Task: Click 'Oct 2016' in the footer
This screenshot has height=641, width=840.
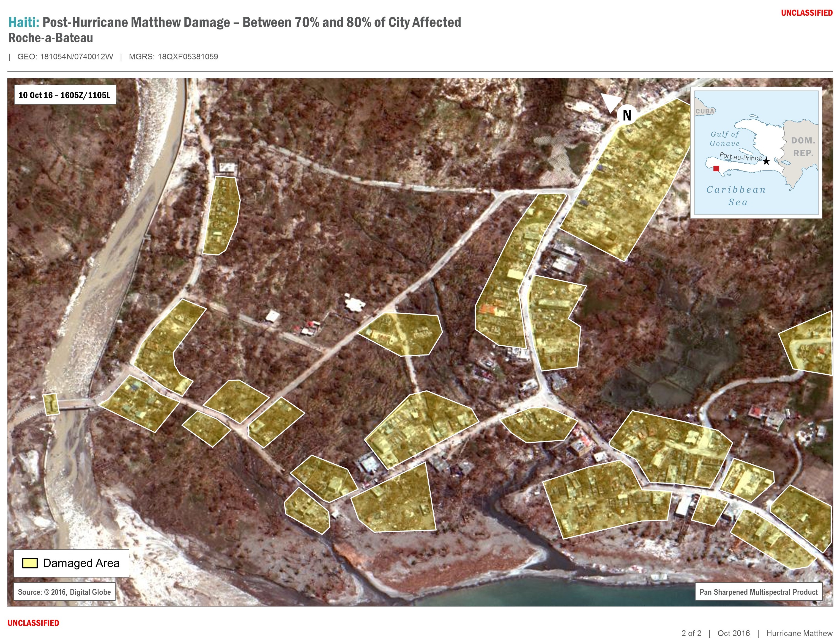Action: (734, 633)
